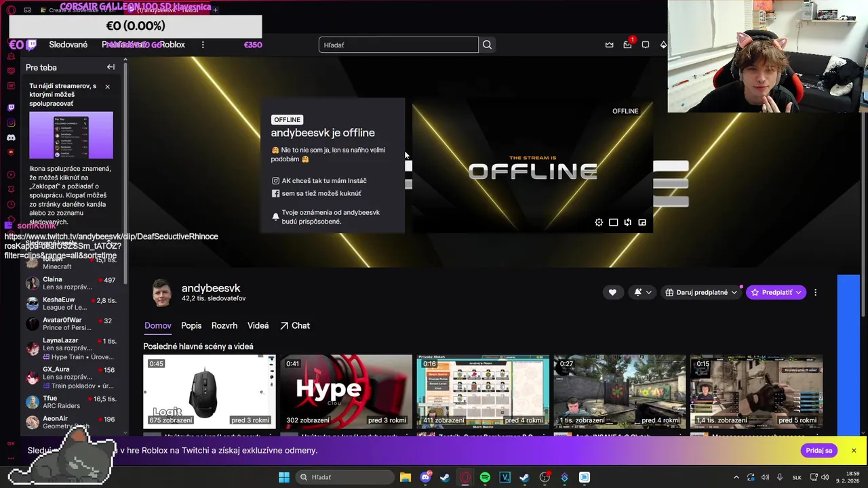Open the Chat tab link
Viewport: 868px width, 488px height.
pos(295,326)
